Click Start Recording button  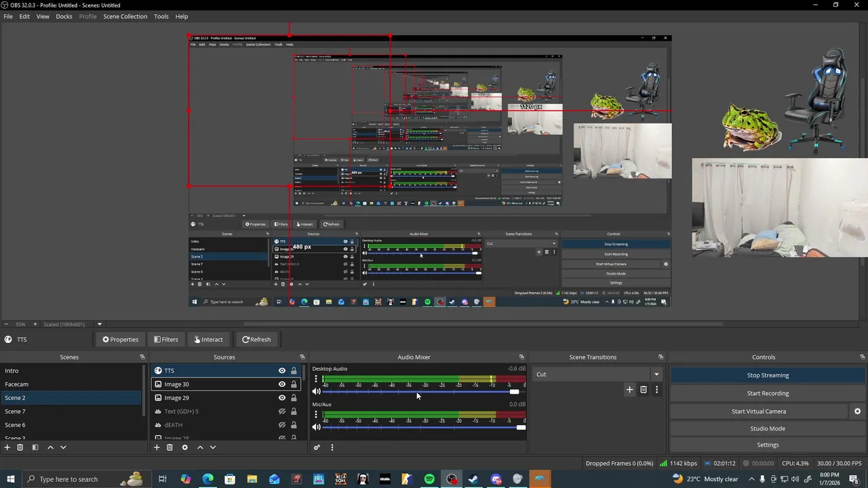tap(768, 393)
